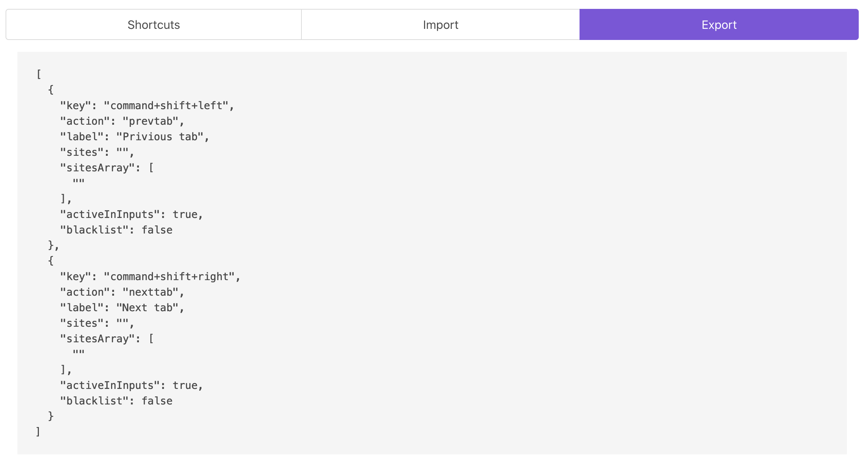
Task: Click the opening square bracket at the top
Action: (x=39, y=74)
